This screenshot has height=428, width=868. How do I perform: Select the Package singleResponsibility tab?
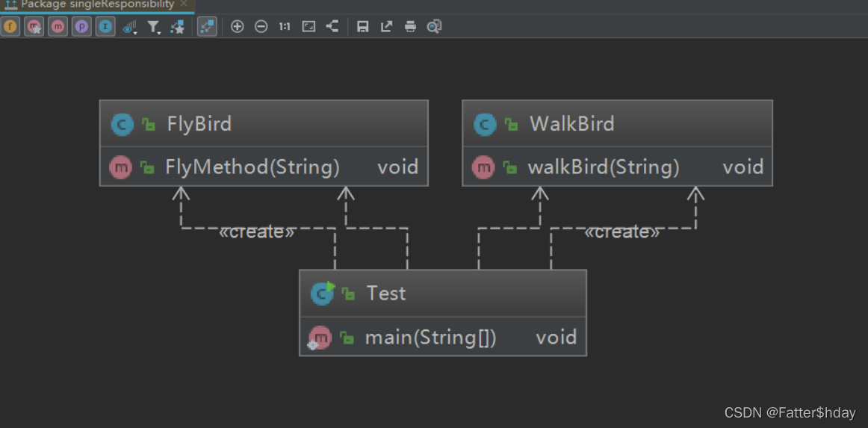click(97, 4)
